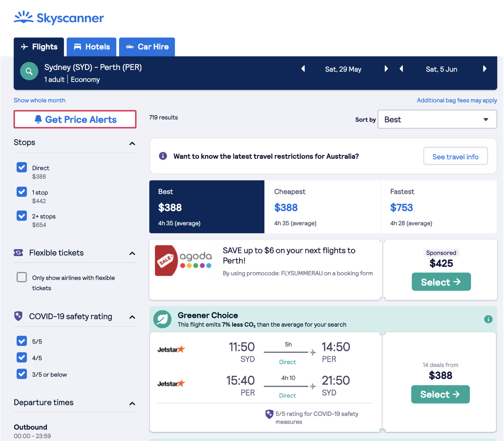Viewport: 504px width, 441px height.
Task: Click the Jetstar logo on return flight
Action: pyautogui.click(x=171, y=383)
